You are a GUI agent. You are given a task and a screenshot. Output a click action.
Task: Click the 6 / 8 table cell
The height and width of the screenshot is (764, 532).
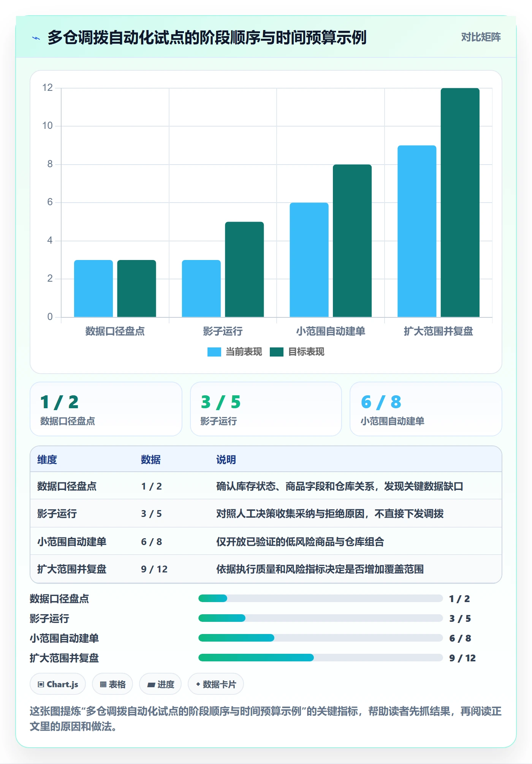[x=152, y=542]
